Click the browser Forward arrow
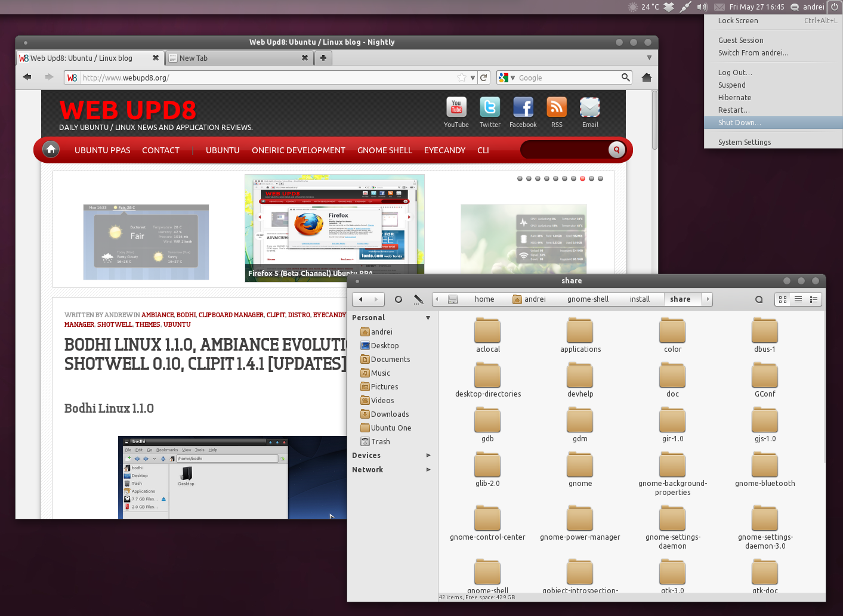Image resolution: width=843 pixels, height=616 pixels. 49,77
